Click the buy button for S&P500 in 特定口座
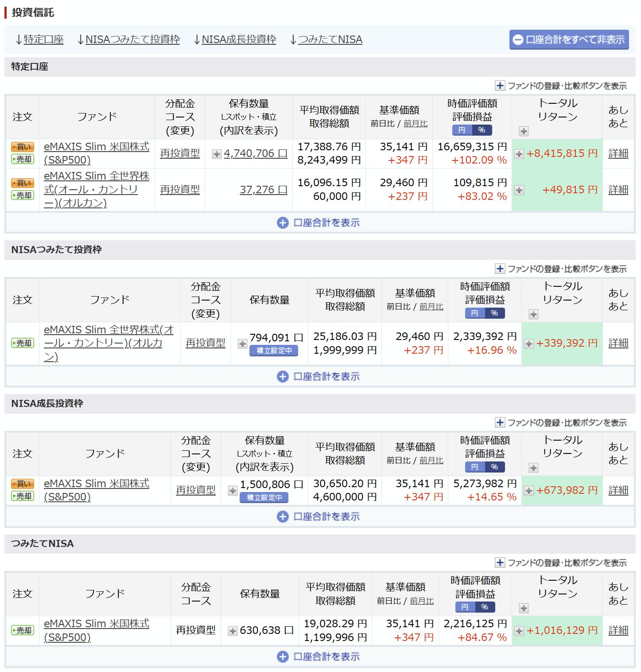This screenshot has height=672, width=641. click(22, 148)
